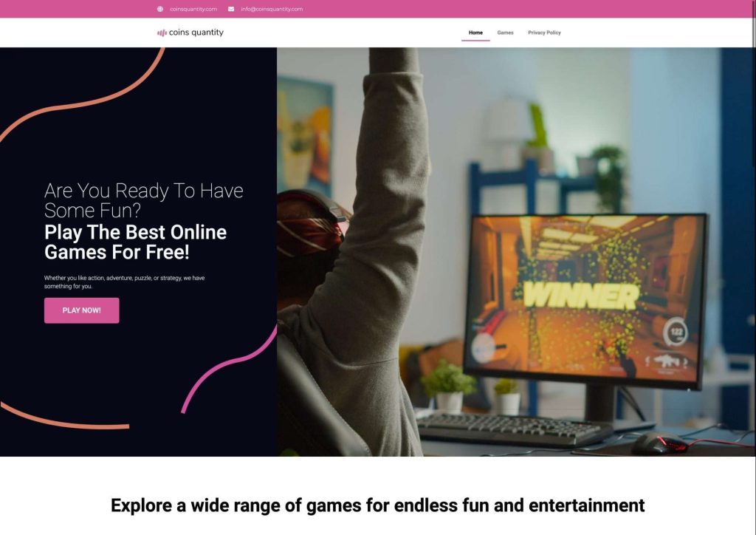This screenshot has width=756, height=535.
Task: Click the coins quantity logo icon
Action: [162, 33]
